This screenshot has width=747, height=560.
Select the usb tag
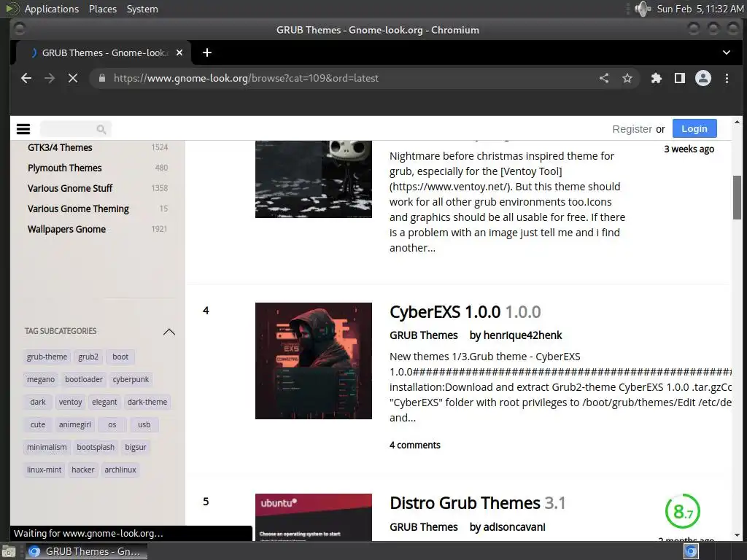[144, 425]
